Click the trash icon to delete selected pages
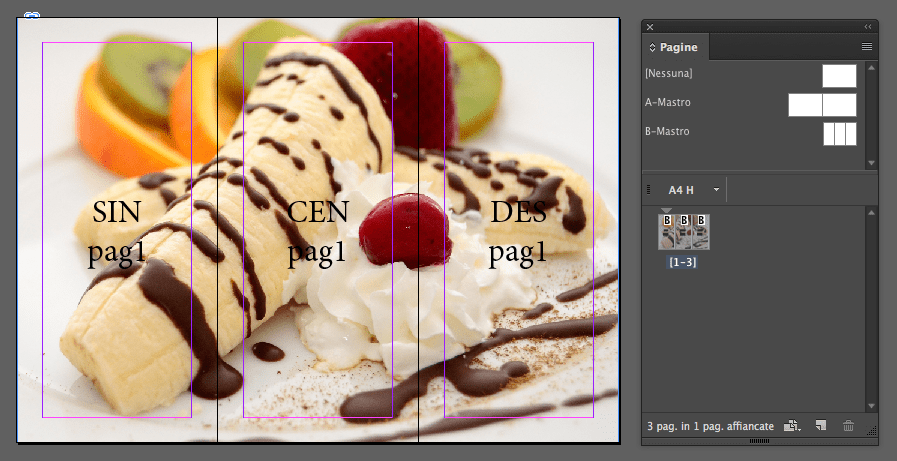The image size is (897, 461). pos(848,426)
